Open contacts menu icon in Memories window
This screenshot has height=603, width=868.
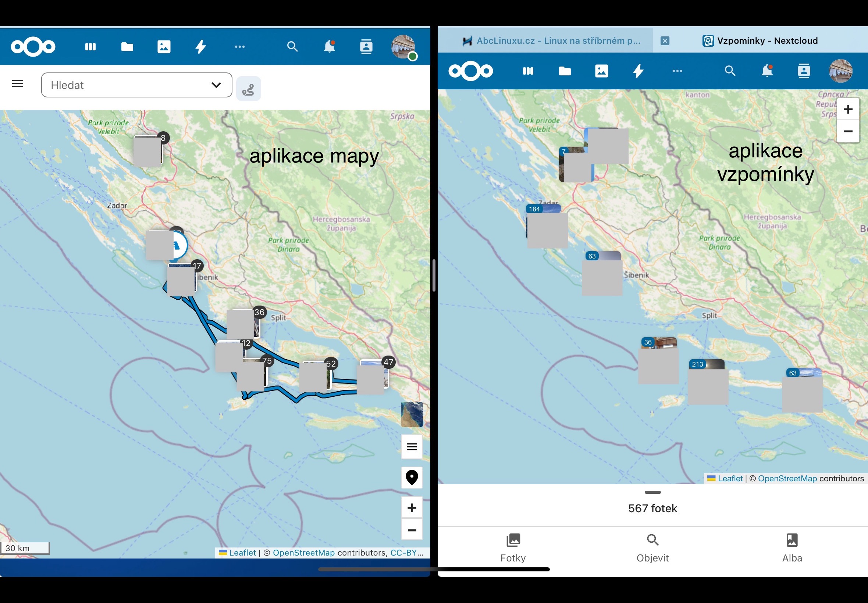(804, 71)
